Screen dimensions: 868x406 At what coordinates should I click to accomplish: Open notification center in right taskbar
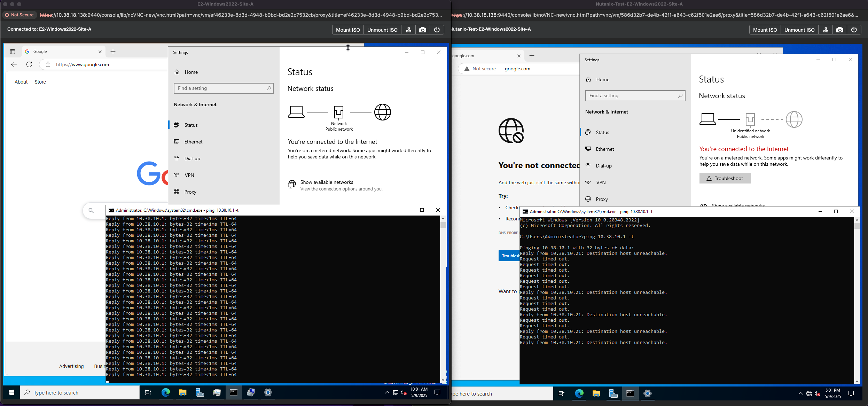tap(851, 393)
